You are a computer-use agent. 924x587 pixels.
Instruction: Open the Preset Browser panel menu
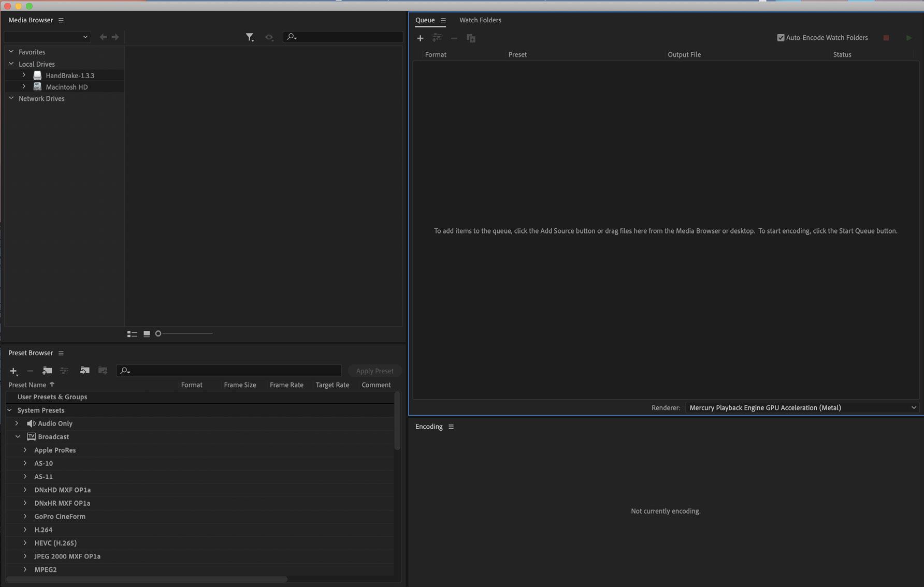[x=61, y=353]
